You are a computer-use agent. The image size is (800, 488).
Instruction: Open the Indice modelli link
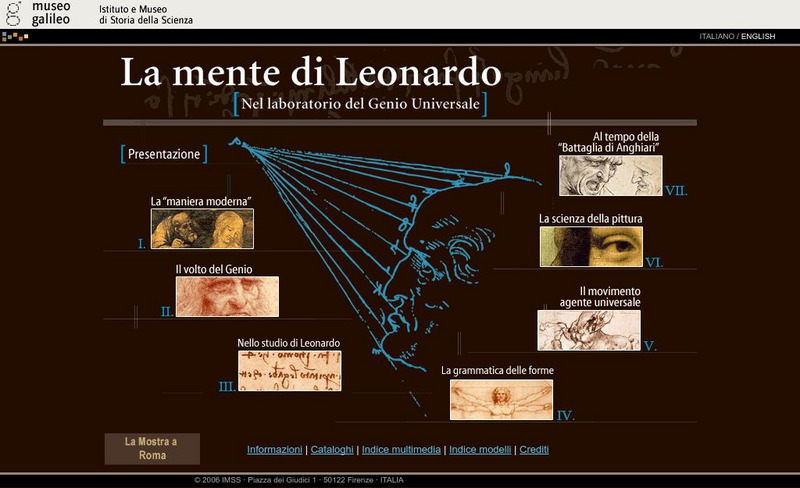point(480,450)
